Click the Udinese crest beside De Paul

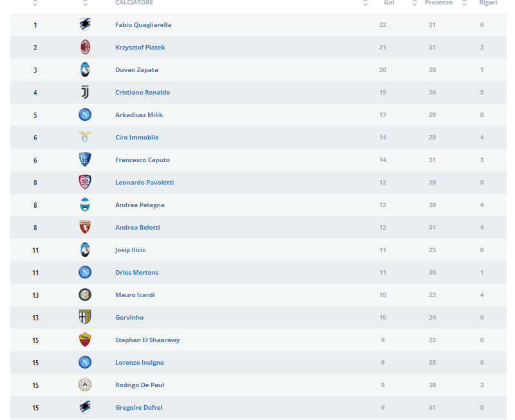(85, 385)
